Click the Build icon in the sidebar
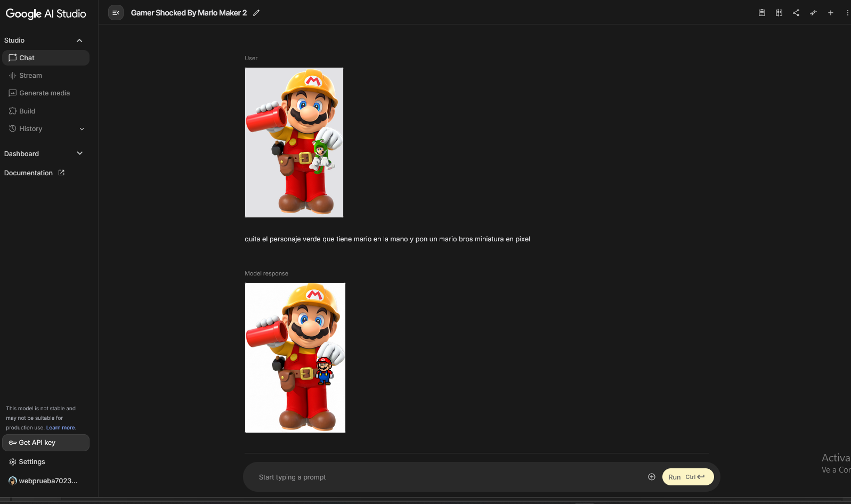 coord(13,111)
